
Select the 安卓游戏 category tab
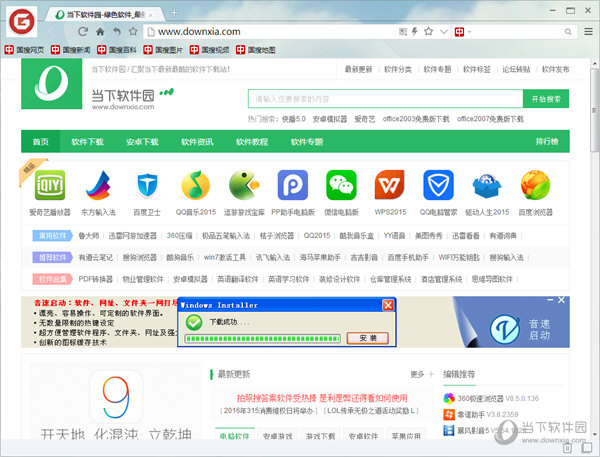tap(278, 436)
